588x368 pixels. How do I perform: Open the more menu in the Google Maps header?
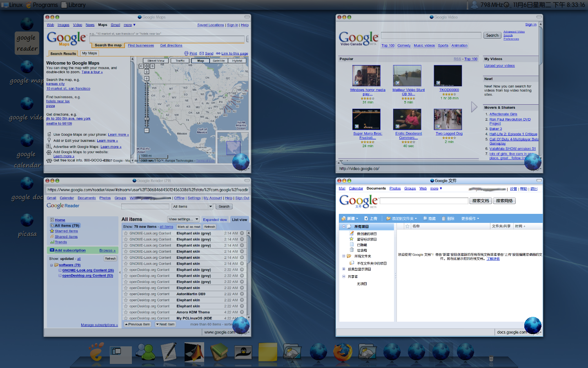click(129, 25)
